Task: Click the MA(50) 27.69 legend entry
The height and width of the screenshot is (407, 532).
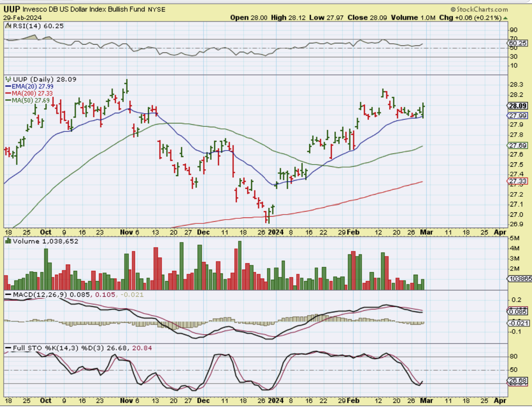Action: point(28,100)
